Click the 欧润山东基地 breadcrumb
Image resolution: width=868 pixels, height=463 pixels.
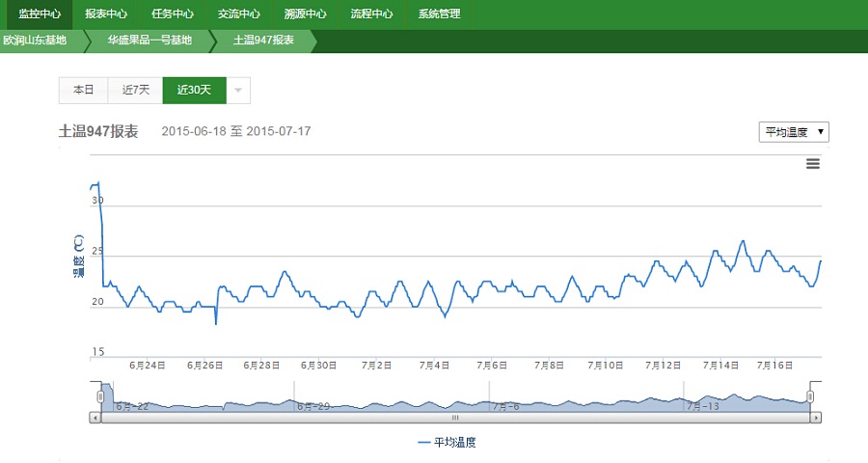pyautogui.click(x=36, y=41)
